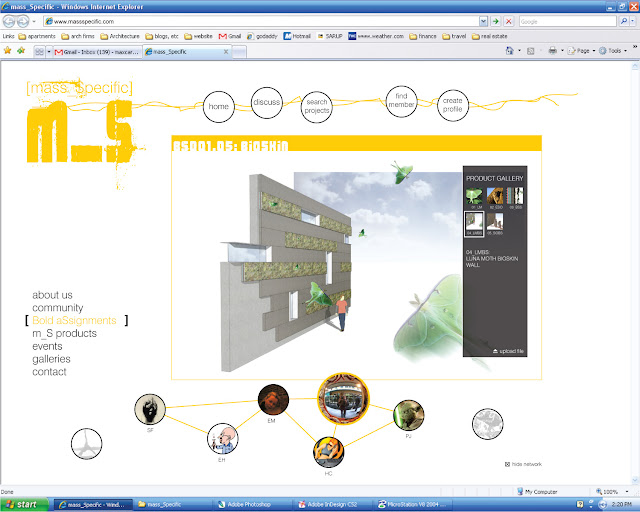This screenshot has width=640, height=512.
Task: Open the m_S products link
Action: click(64, 333)
